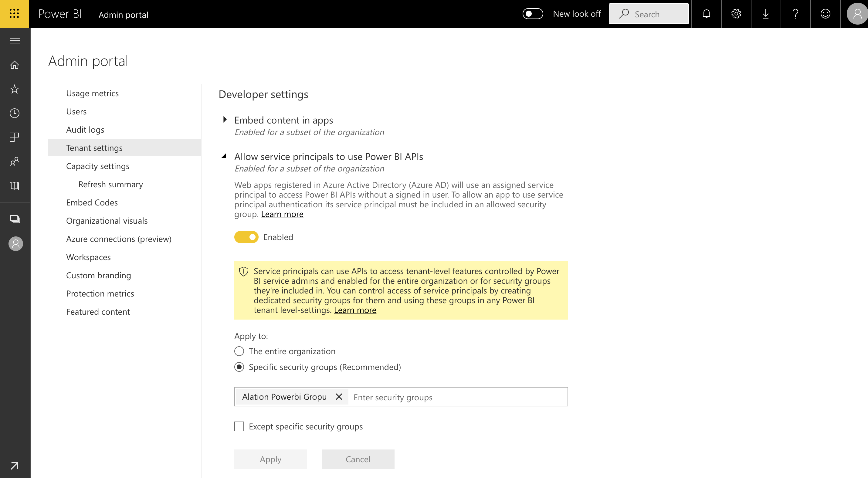This screenshot has width=868, height=478.
Task: Open the first 'Learn more' link
Action: click(x=282, y=214)
